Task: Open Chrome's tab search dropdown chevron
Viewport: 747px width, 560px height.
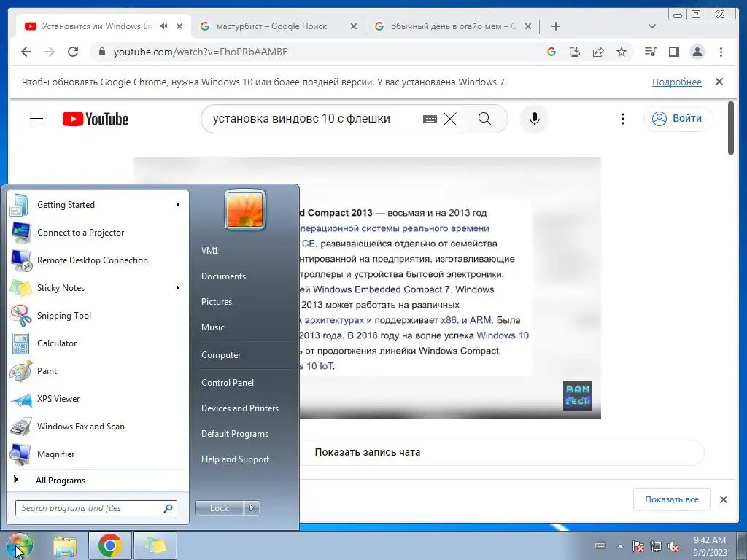Action: point(652,26)
